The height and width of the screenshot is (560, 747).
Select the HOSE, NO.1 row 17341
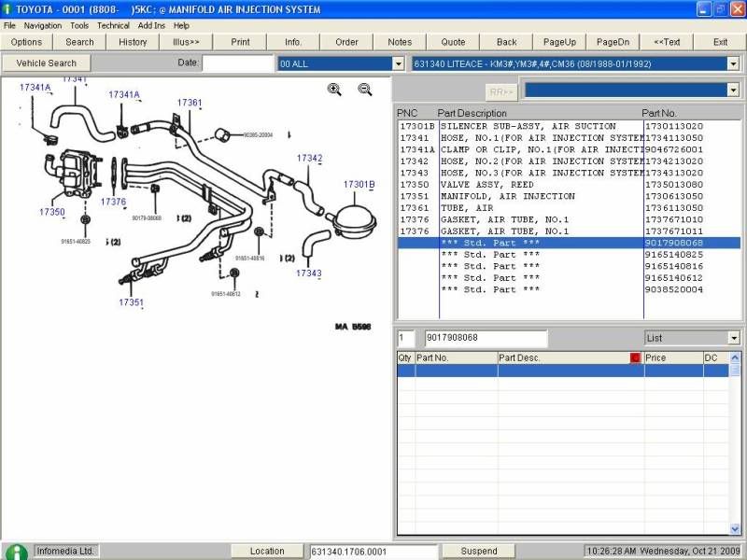569,138
